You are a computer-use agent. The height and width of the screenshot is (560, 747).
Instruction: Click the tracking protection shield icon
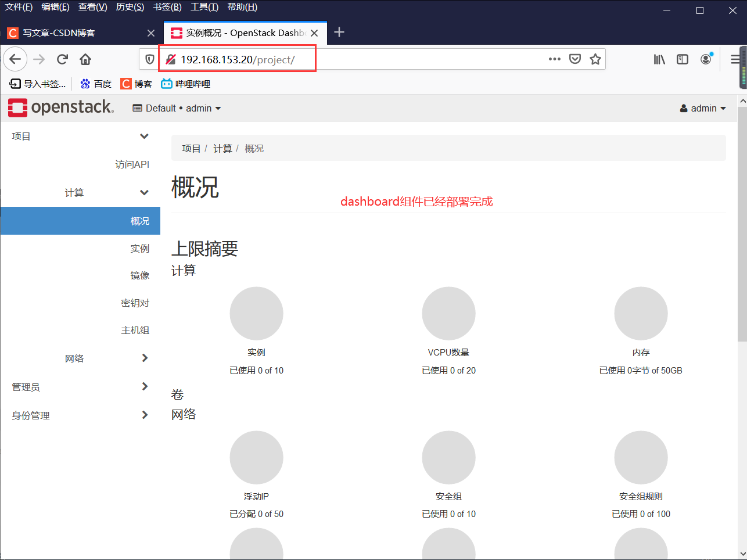click(x=150, y=59)
